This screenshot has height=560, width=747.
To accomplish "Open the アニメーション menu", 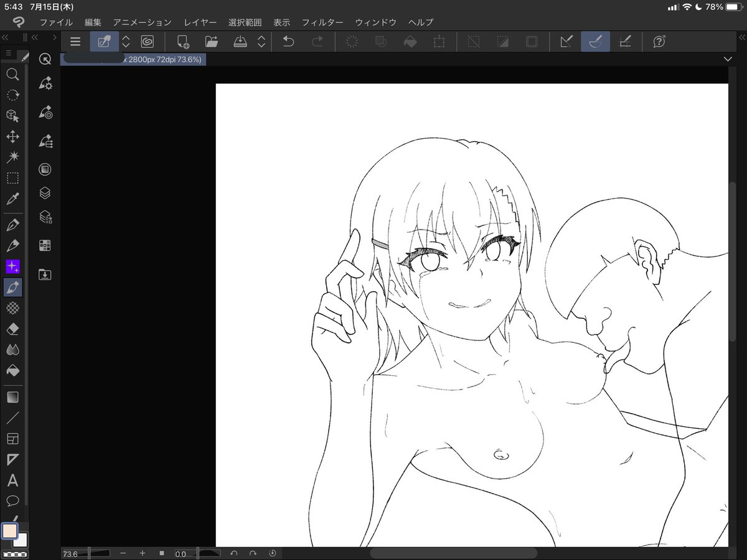I will click(142, 22).
